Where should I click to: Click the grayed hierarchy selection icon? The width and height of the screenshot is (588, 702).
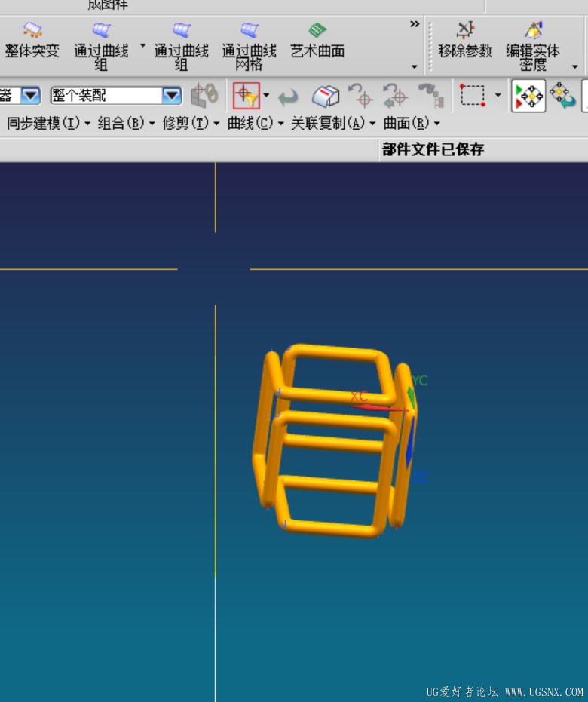coord(431,95)
